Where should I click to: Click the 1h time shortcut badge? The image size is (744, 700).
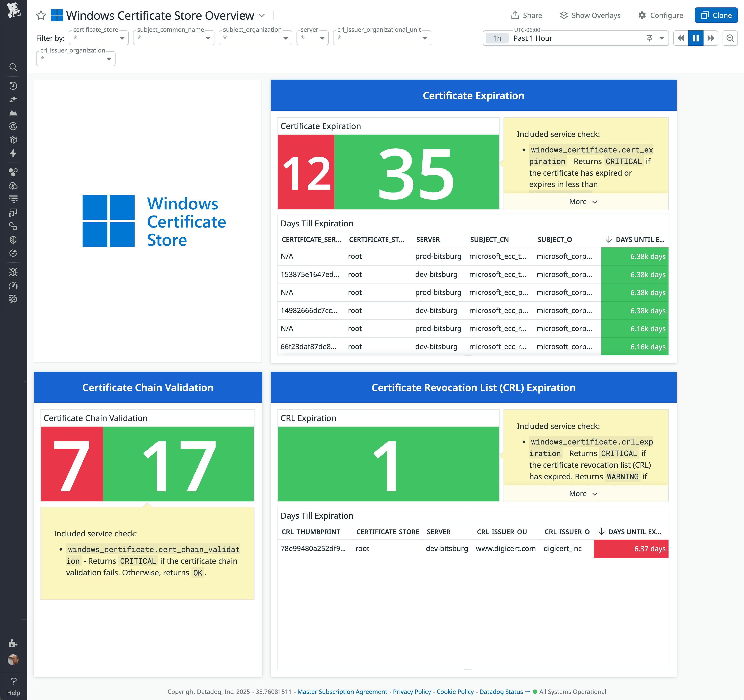click(497, 38)
